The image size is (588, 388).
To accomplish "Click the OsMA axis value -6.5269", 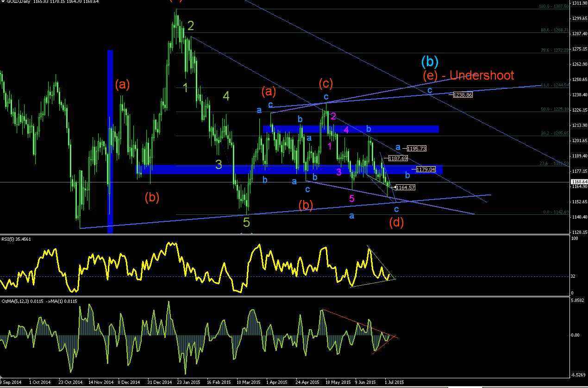I will click(x=578, y=375).
